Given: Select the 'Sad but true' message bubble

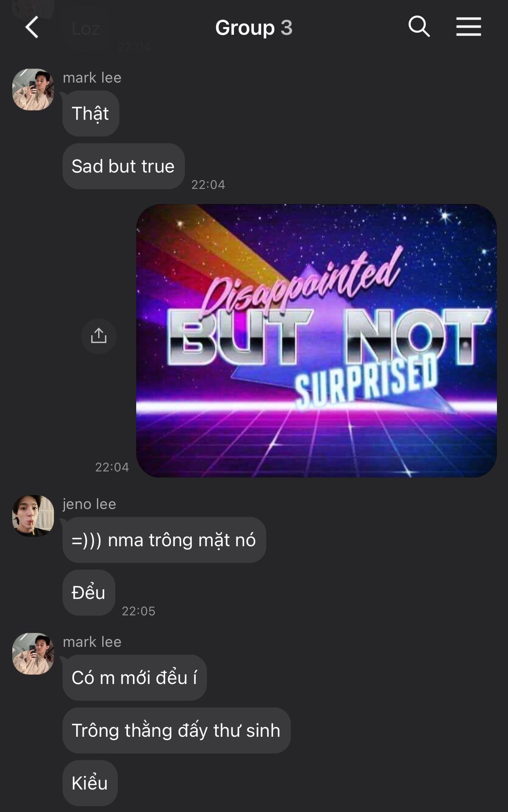Looking at the screenshot, I should coord(124,166).
